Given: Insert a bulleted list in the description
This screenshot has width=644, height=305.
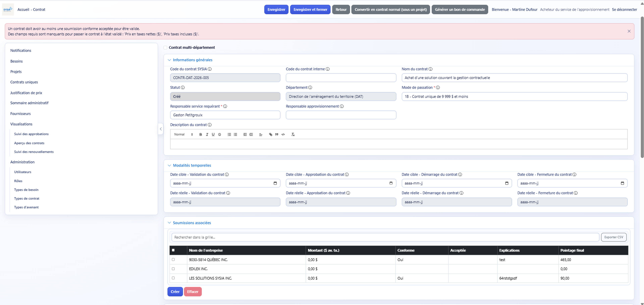Looking at the screenshot, I should (x=235, y=134).
